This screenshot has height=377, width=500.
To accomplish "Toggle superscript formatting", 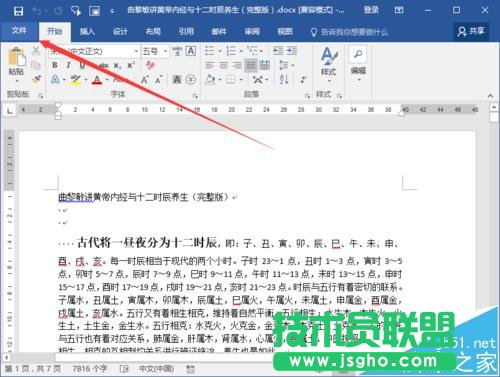I will tap(131, 65).
